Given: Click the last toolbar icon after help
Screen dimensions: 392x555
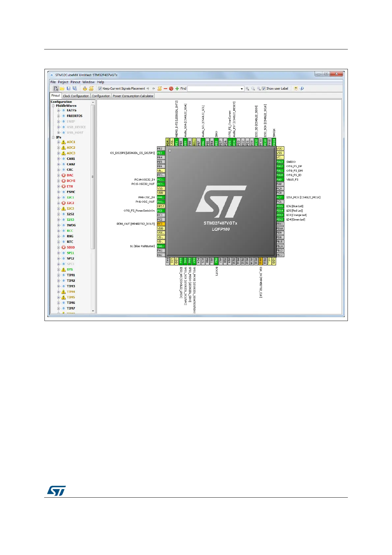Looking at the screenshot, I should coord(302,89).
